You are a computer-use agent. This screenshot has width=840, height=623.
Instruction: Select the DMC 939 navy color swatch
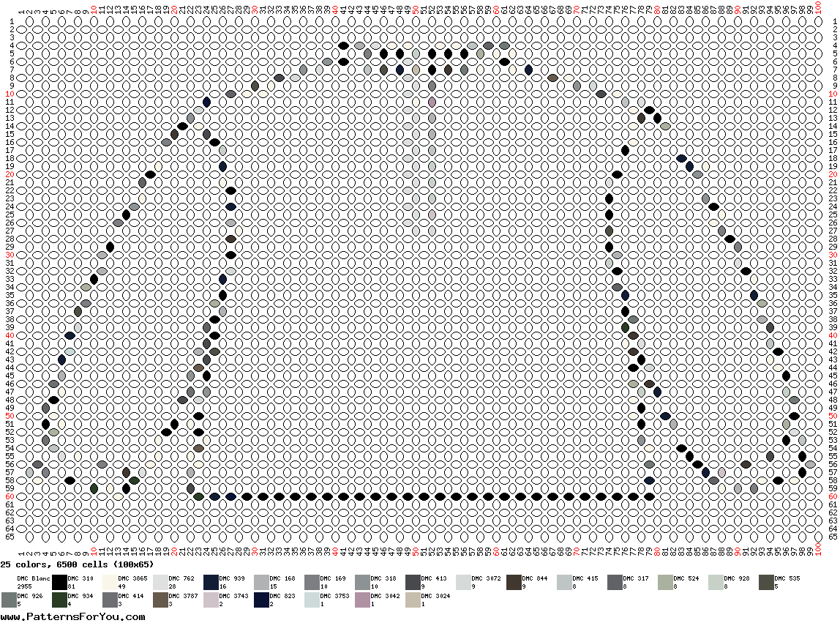pos(211,582)
